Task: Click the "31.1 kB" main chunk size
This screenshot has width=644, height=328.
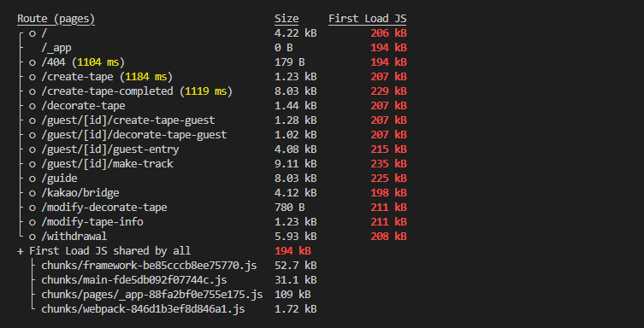Action: point(296,280)
